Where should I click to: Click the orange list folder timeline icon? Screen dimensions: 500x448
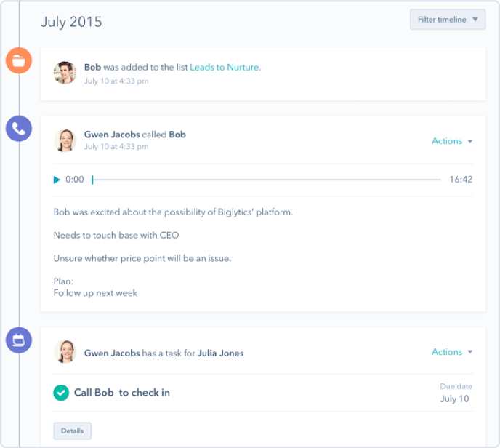[x=18, y=61]
